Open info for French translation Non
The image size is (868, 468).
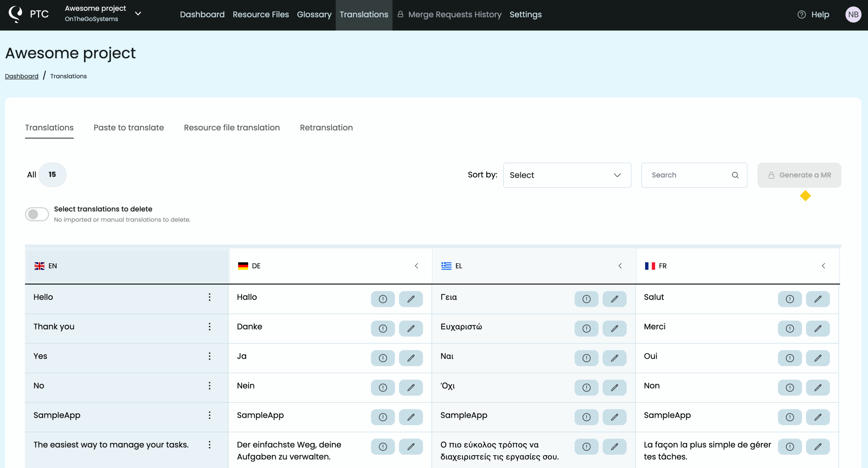tap(790, 387)
